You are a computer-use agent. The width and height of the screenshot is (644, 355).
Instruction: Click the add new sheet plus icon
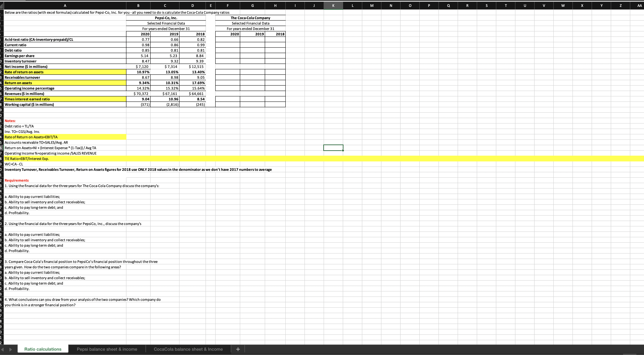238,349
